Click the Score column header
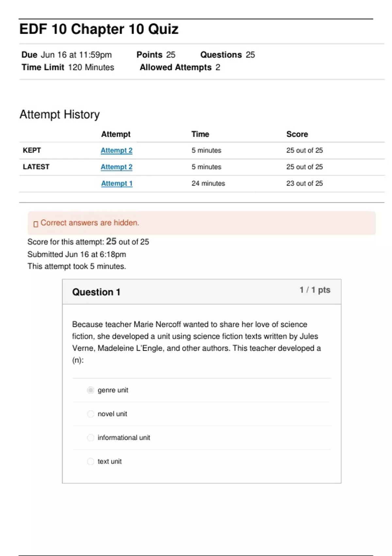The height and width of the screenshot is (556, 392). pos(297,134)
